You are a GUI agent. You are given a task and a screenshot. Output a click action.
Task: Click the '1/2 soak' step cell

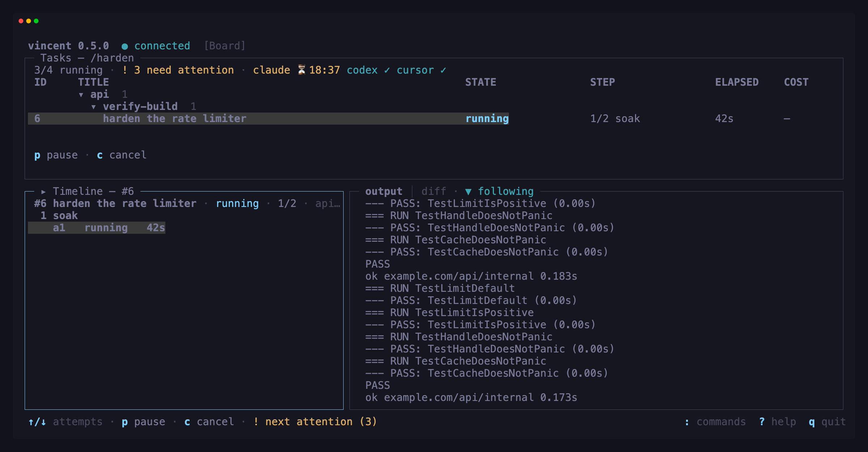pos(615,119)
